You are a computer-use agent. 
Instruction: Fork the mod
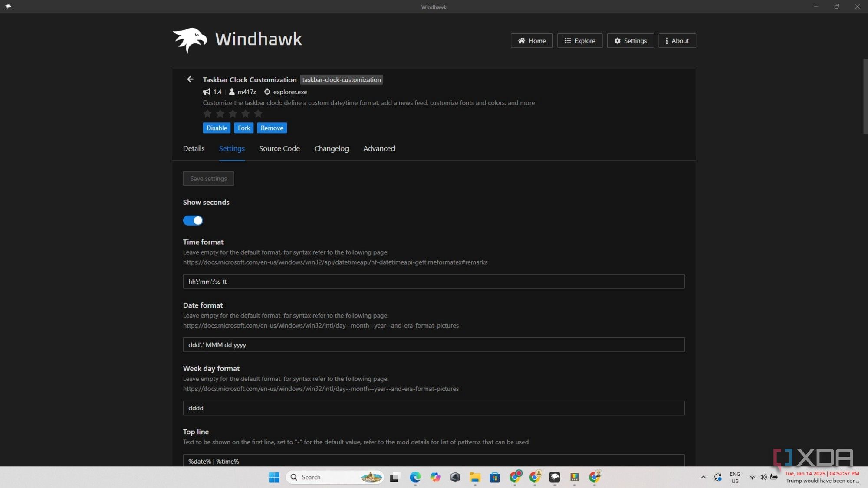(x=244, y=128)
